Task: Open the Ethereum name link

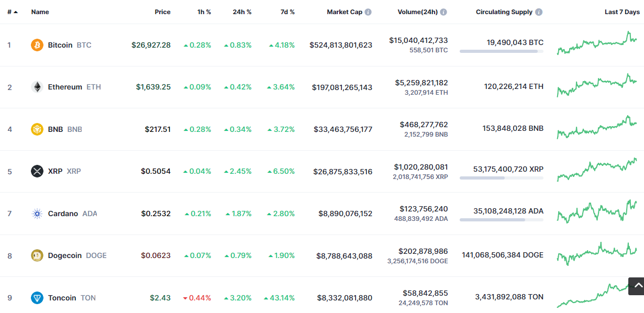Action: tap(65, 87)
